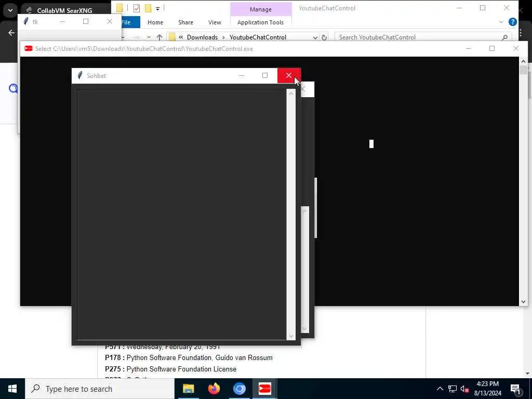Maximize the Sohbet window
Screen dimensions: 532x399
tap(265, 75)
